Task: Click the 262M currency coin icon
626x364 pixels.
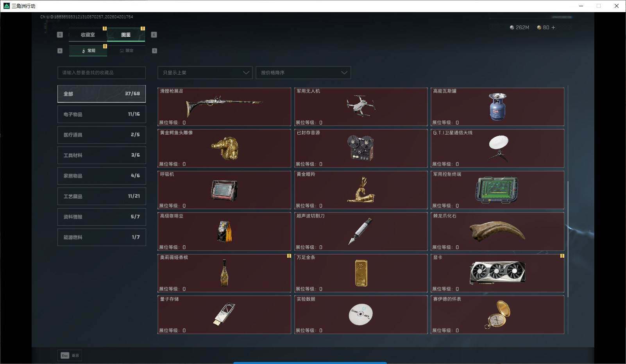Action: pos(512,27)
